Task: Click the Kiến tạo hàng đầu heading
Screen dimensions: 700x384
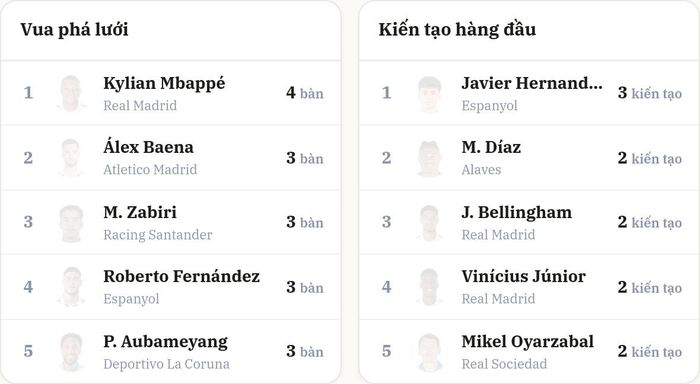Action: tap(457, 29)
